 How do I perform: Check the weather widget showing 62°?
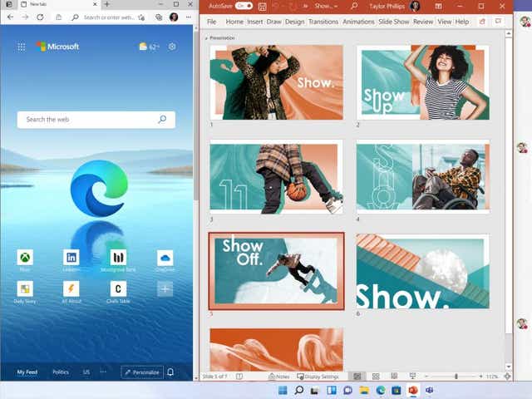[149, 47]
